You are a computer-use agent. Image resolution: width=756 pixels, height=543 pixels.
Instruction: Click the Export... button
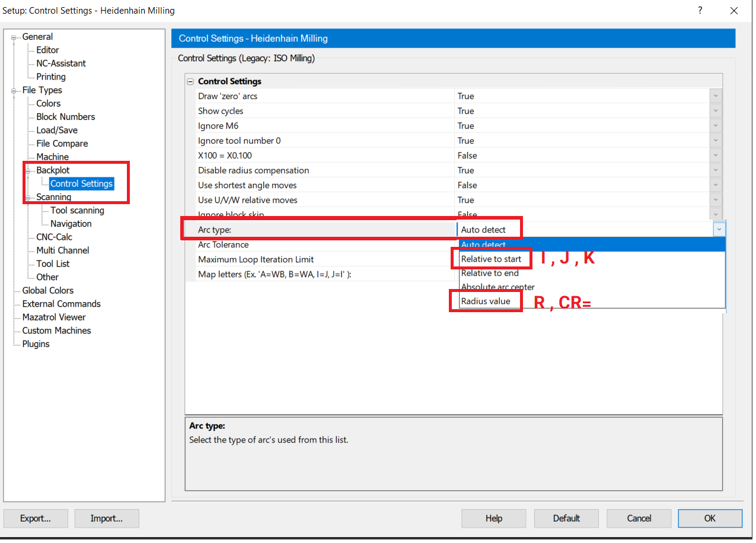pyautogui.click(x=36, y=518)
